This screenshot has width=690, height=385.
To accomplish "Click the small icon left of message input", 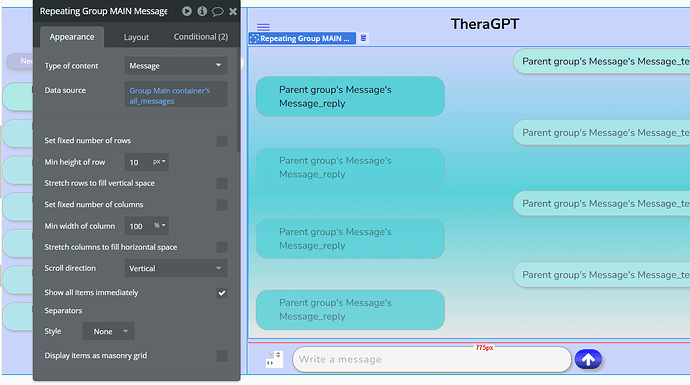I will [x=274, y=359].
